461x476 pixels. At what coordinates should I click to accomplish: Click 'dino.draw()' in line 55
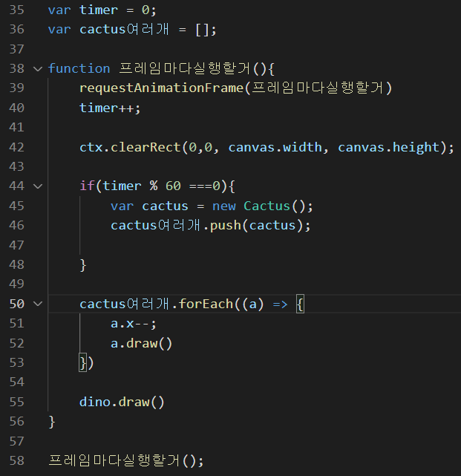122,402
